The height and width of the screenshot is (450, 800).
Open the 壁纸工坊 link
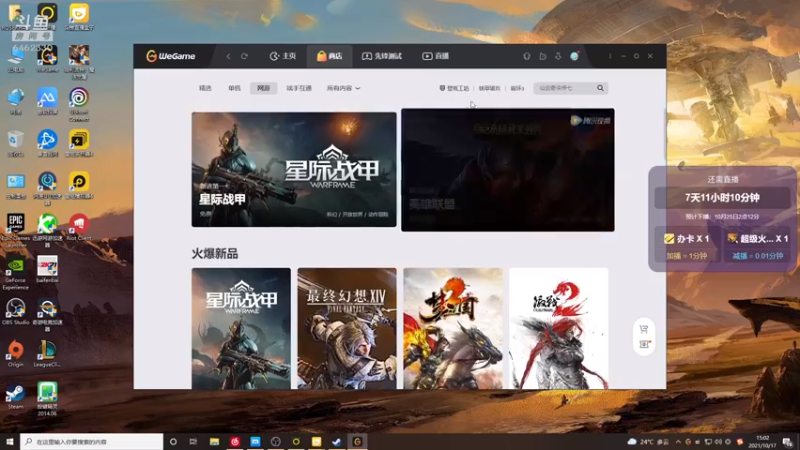point(454,88)
